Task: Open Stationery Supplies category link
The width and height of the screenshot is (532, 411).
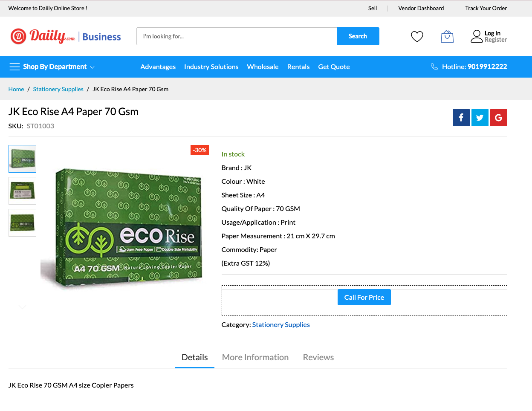Action: click(281, 325)
